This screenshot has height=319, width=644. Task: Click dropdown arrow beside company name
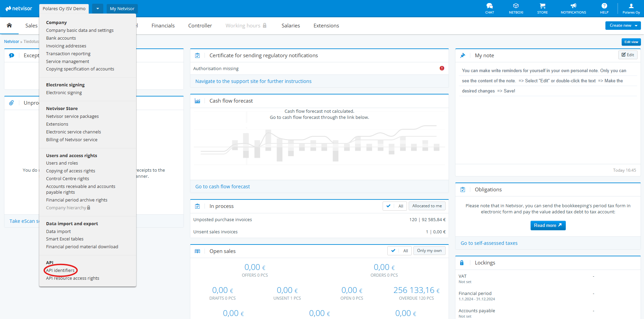click(98, 9)
